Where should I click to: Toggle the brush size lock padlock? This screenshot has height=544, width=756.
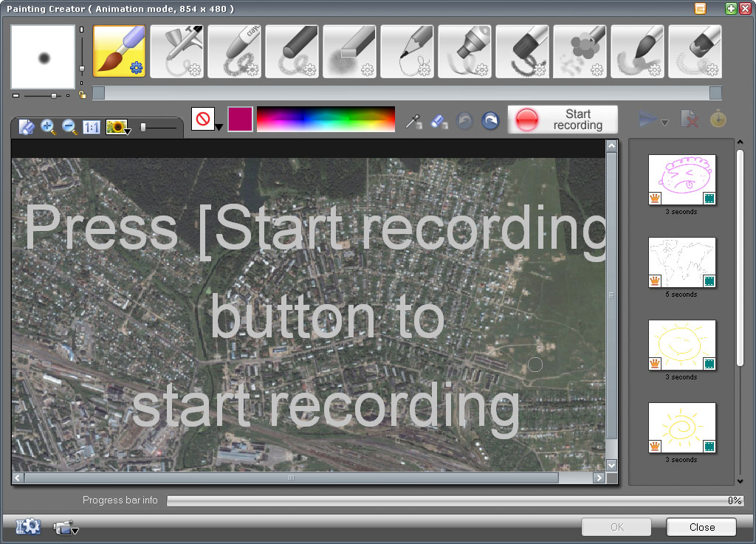tap(83, 95)
